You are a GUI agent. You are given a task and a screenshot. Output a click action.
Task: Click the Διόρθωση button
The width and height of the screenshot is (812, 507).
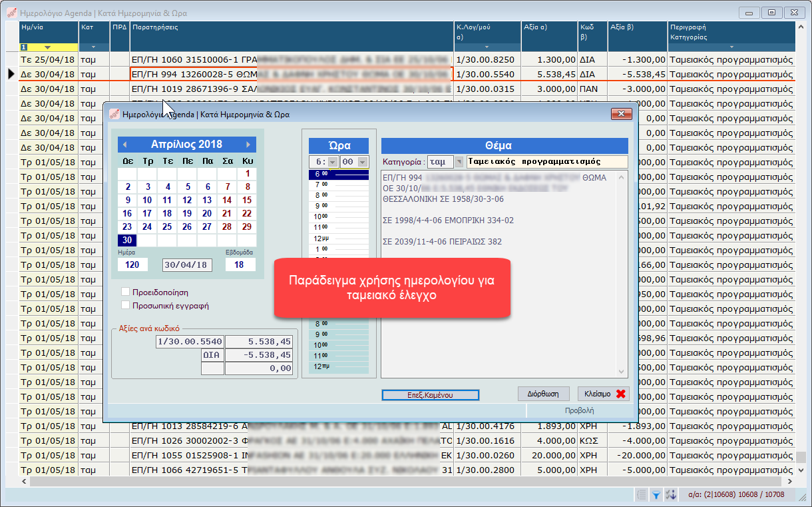(543, 394)
